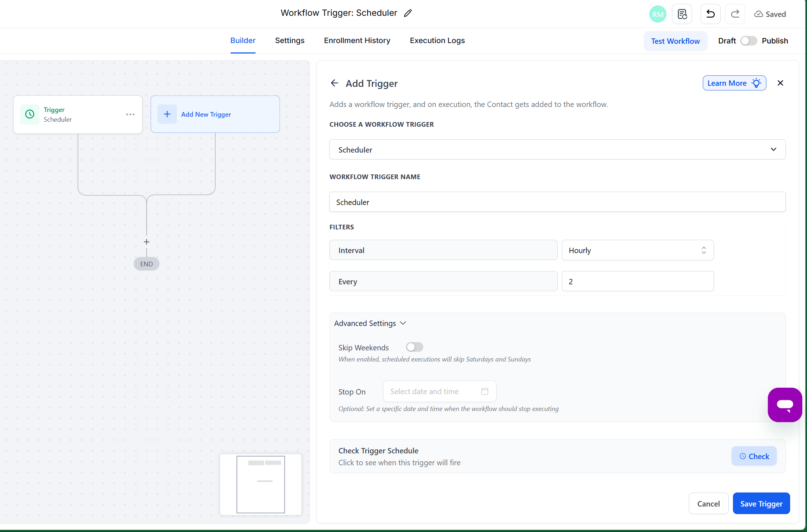Screen dimensions: 807x532
Task: Open the workflow trigger dropdown showing Scheduler
Action: pos(557,149)
